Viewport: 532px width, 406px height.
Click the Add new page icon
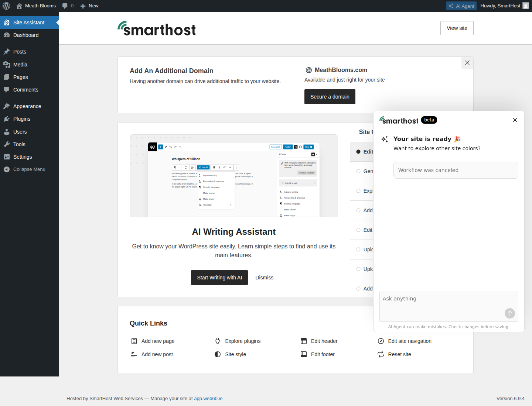coord(134,341)
